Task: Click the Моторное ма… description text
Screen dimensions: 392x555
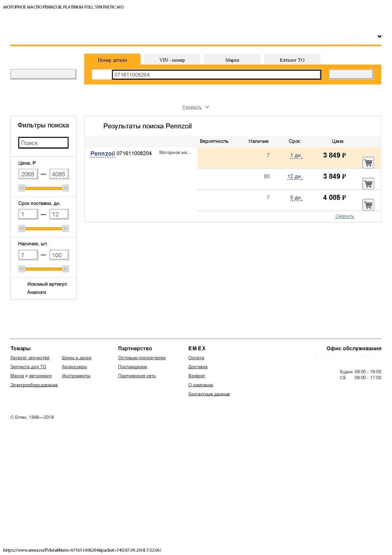Action: 175,153
